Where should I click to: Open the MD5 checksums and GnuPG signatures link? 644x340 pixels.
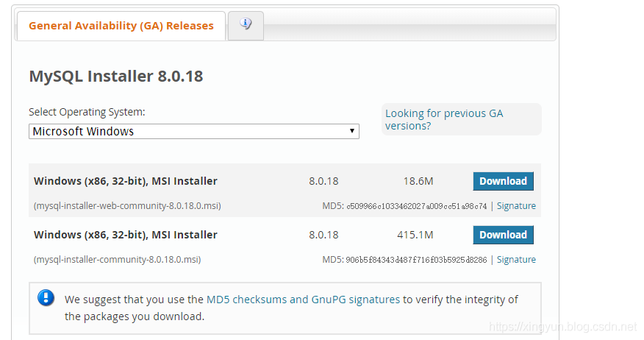tap(303, 300)
